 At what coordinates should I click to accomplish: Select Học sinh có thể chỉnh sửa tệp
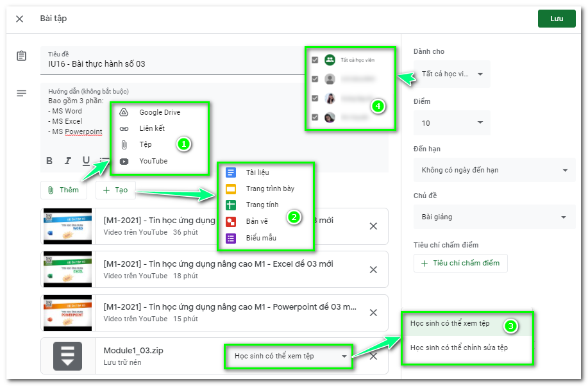[x=467, y=348]
